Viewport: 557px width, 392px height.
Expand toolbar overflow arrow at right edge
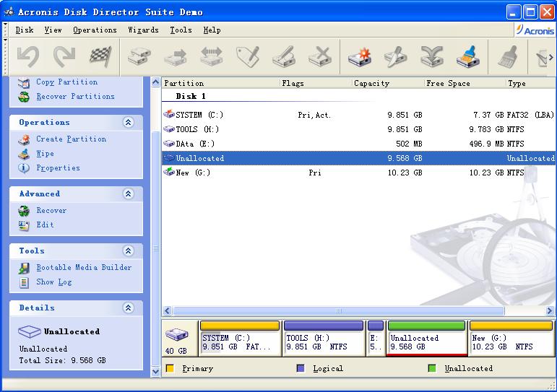point(551,57)
